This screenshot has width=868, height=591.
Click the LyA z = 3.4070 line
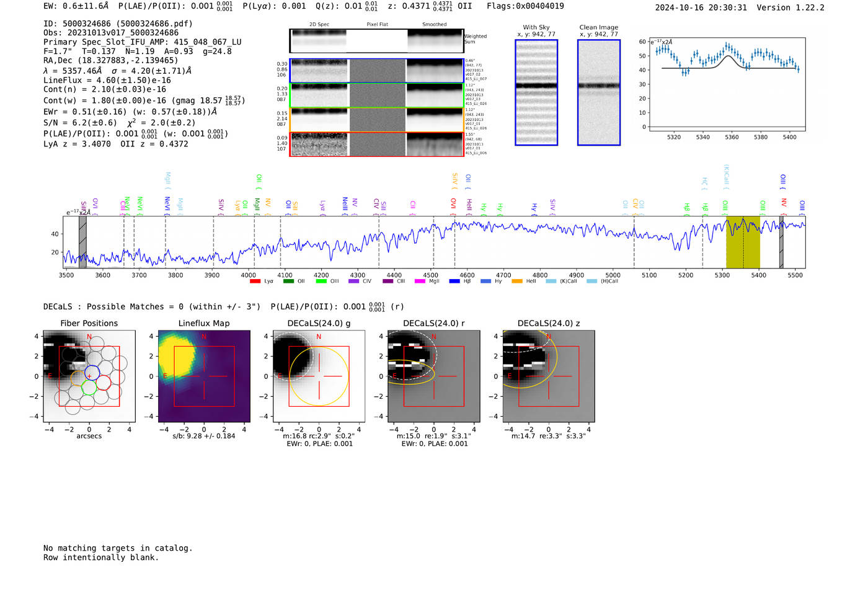click(x=116, y=144)
